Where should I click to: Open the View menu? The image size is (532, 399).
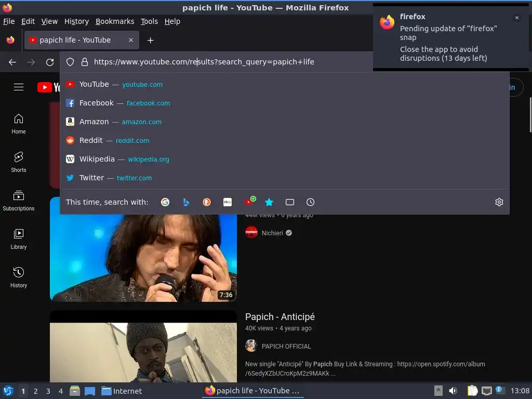(49, 21)
